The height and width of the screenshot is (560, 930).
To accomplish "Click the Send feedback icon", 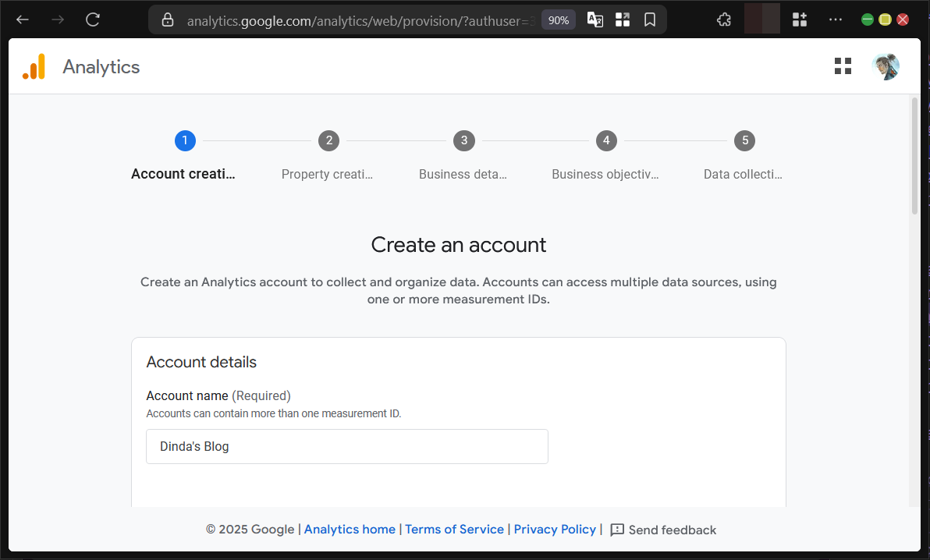I will coord(618,530).
